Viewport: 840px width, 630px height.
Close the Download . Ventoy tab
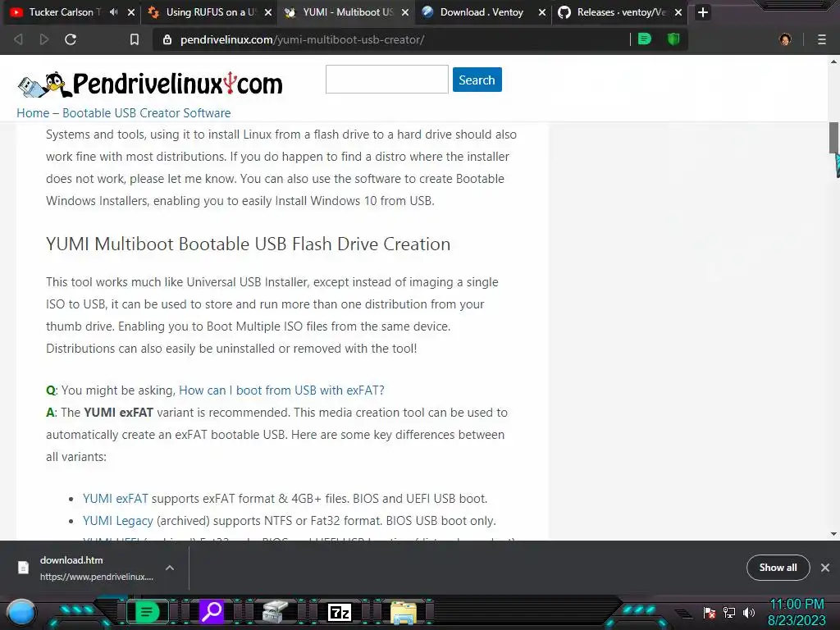click(x=542, y=12)
